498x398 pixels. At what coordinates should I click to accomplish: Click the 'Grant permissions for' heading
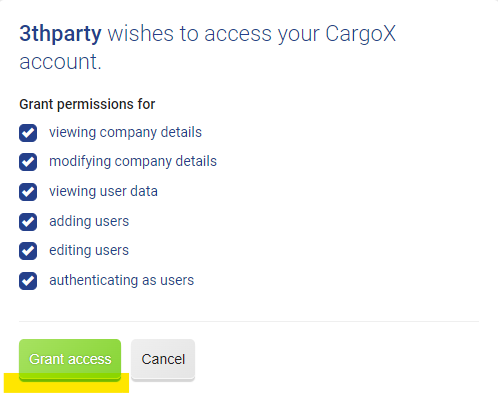coord(87,104)
